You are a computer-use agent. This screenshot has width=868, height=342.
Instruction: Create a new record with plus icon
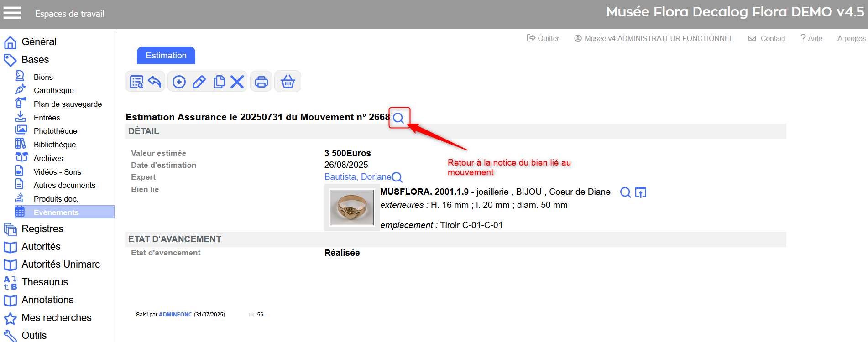coord(179,82)
